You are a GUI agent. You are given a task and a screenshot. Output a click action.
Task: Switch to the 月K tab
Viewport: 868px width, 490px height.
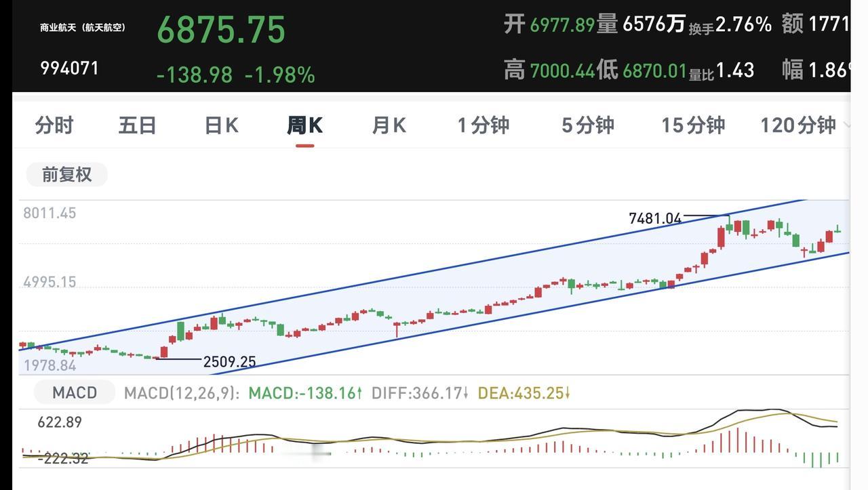pyautogui.click(x=389, y=125)
